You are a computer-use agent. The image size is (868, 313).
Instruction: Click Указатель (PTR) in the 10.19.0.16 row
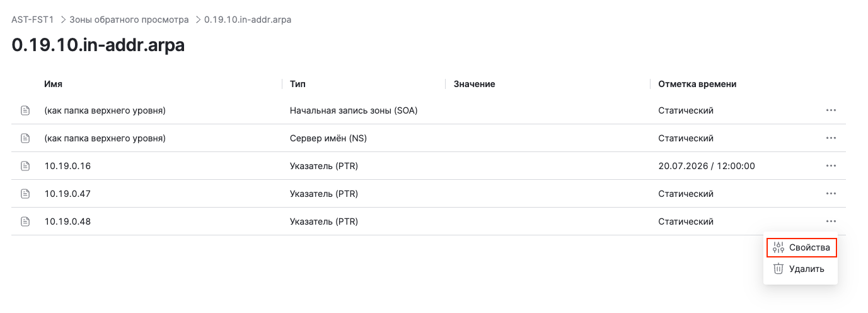tap(324, 166)
